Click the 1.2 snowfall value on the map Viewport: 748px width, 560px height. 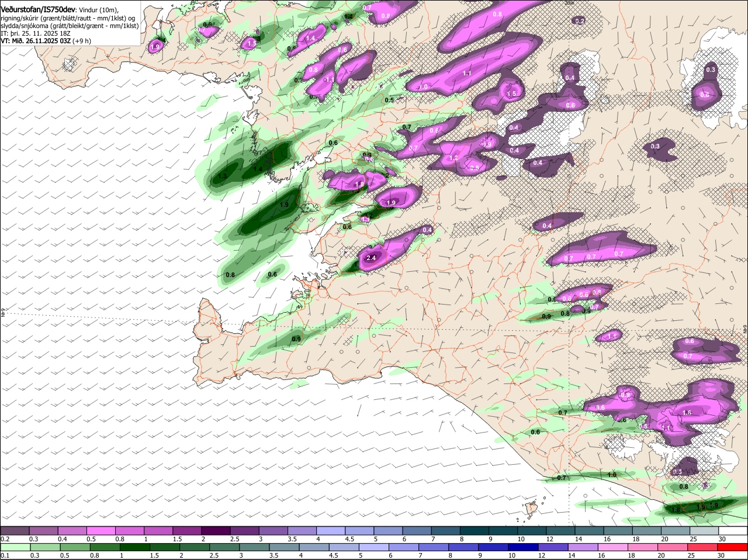click(x=453, y=158)
